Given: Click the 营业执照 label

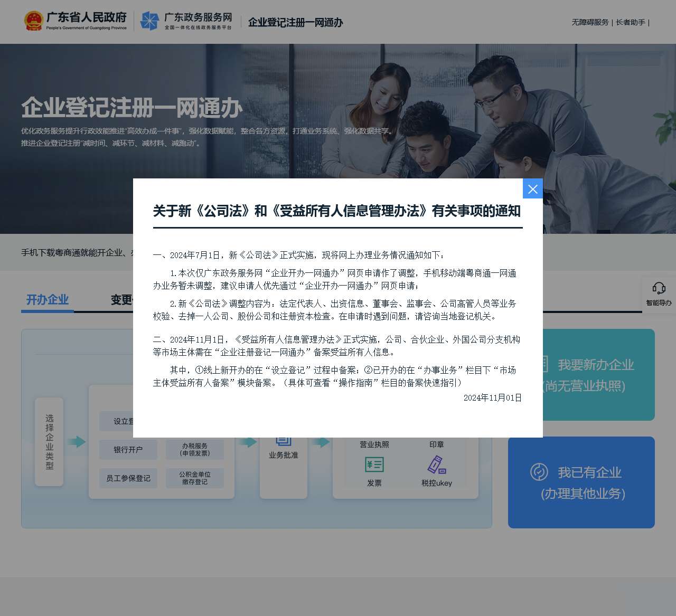Looking at the screenshot, I should point(374,444).
